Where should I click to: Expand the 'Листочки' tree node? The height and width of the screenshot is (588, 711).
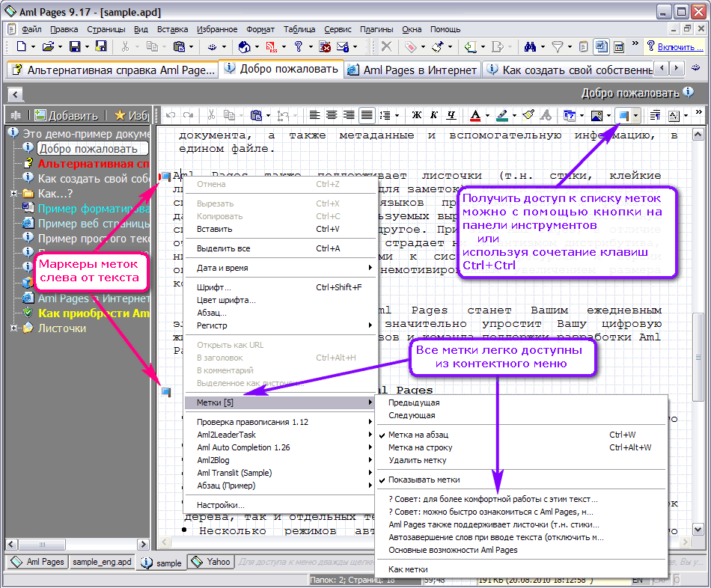(14, 328)
